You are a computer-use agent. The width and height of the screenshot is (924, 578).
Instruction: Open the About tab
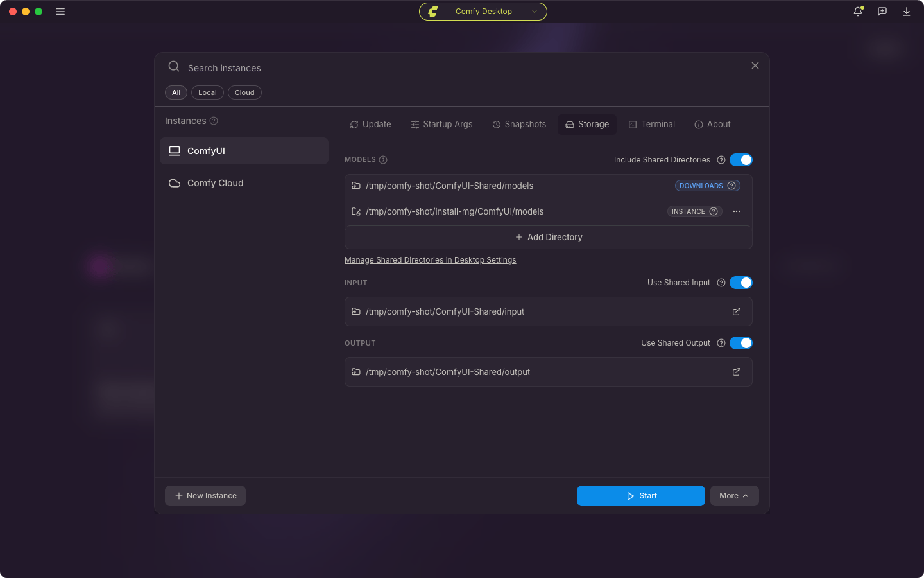pos(712,125)
